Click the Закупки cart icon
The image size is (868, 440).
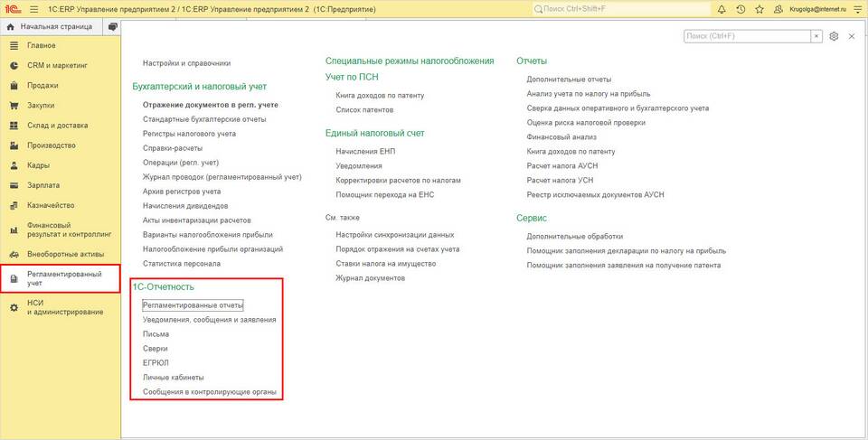15,106
